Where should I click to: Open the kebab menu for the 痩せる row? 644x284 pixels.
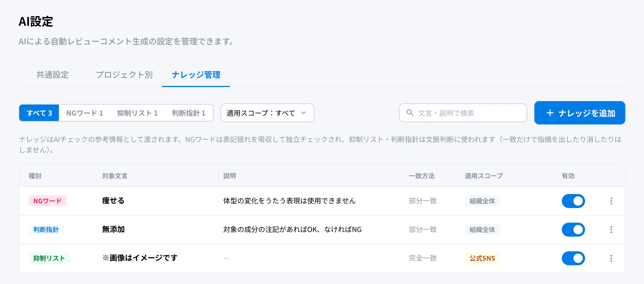click(611, 201)
